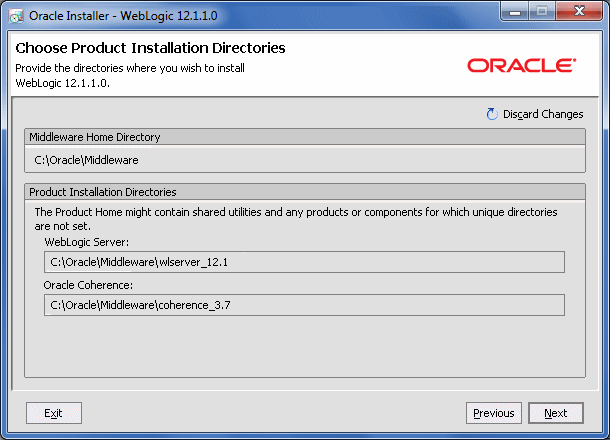Click the Middleware Home Directory header
The width and height of the screenshot is (610, 440).
click(305, 137)
